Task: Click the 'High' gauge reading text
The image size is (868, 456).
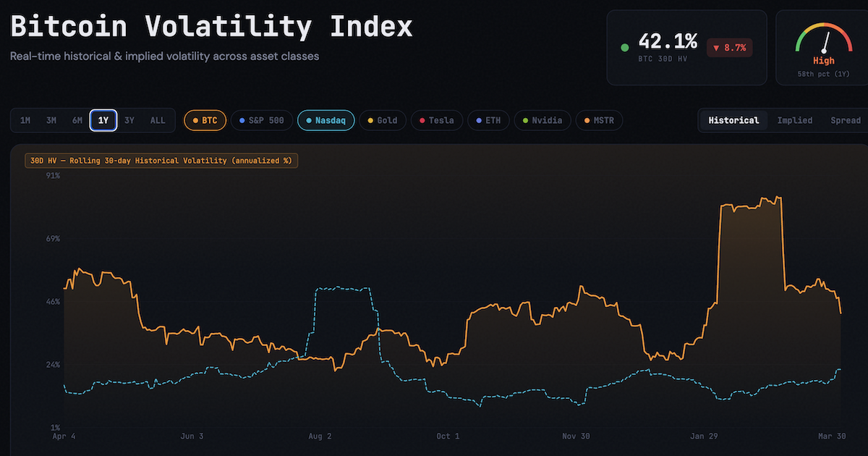Action: (x=824, y=61)
